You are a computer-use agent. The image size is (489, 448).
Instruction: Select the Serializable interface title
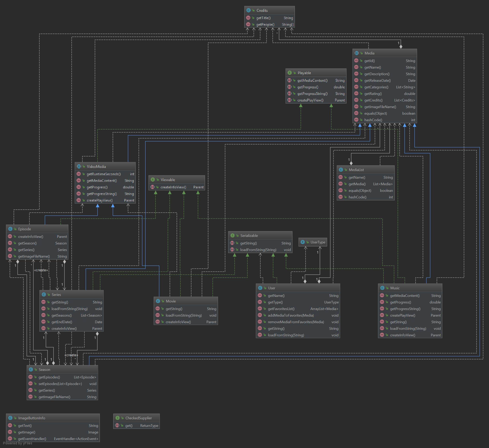249,235
